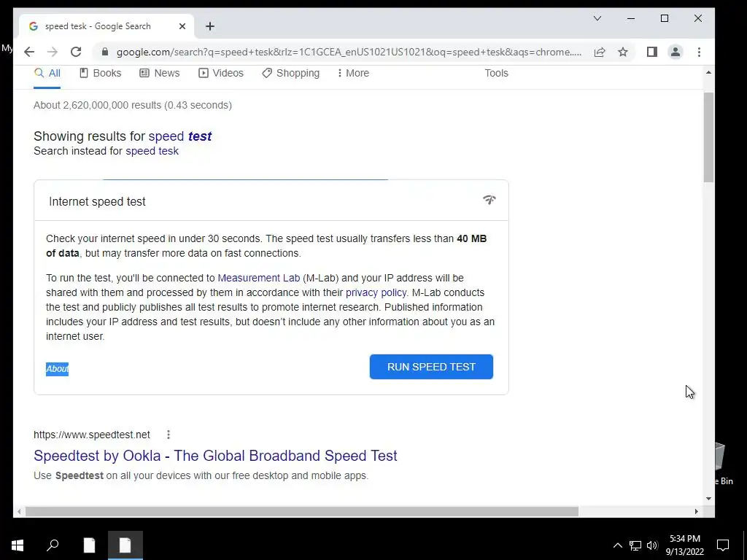Share this page via the share icon
This screenshot has height=560, width=747.
click(x=600, y=52)
